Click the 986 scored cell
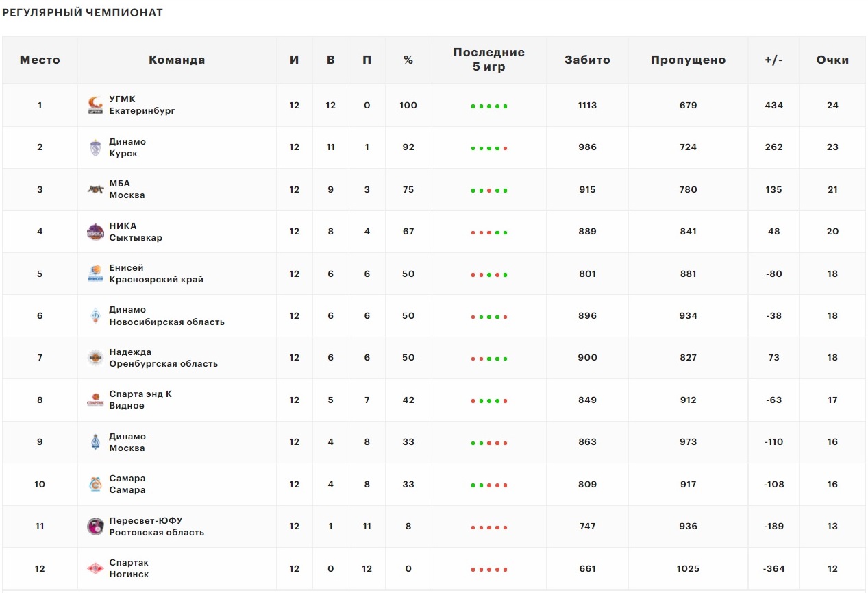This screenshot has height=593, width=868. (587, 147)
